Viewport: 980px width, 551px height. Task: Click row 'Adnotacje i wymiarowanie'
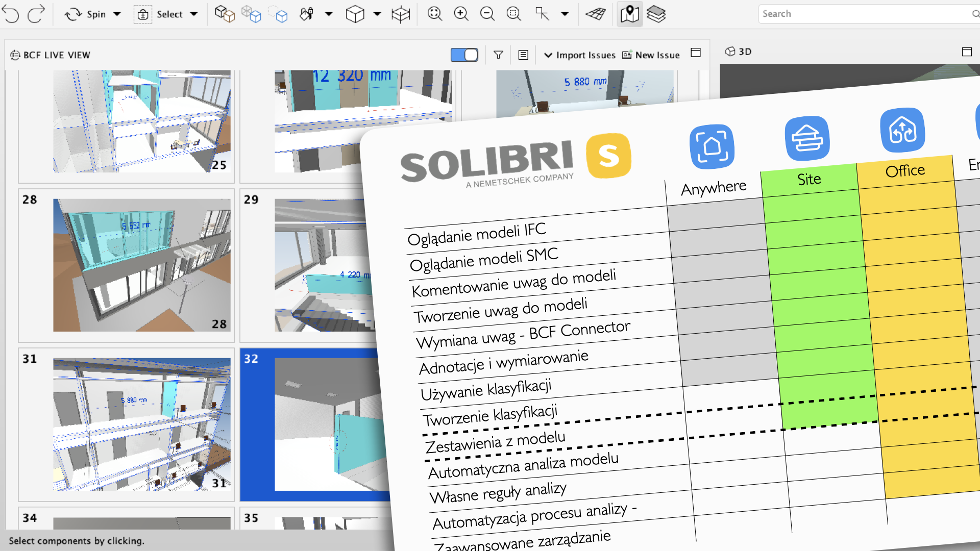click(x=503, y=362)
